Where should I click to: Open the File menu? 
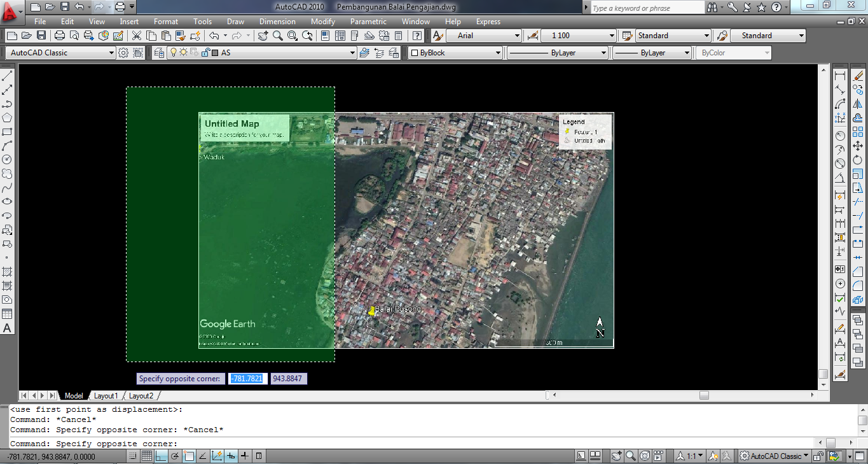pyautogui.click(x=40, y=22)
